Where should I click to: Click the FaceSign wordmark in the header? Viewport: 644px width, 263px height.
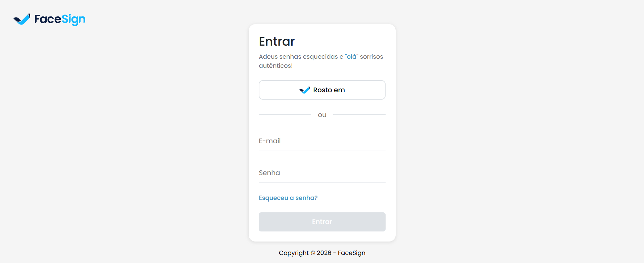pos(60,19)
